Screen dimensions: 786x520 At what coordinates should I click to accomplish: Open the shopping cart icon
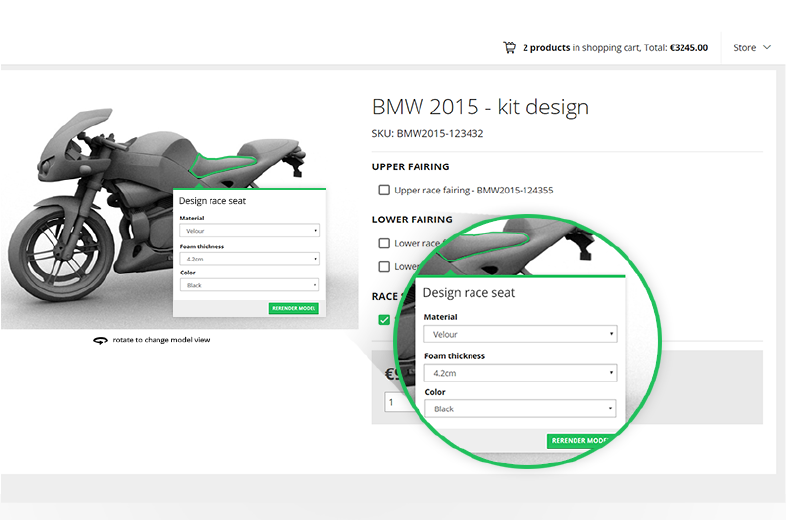pos(509,48)
